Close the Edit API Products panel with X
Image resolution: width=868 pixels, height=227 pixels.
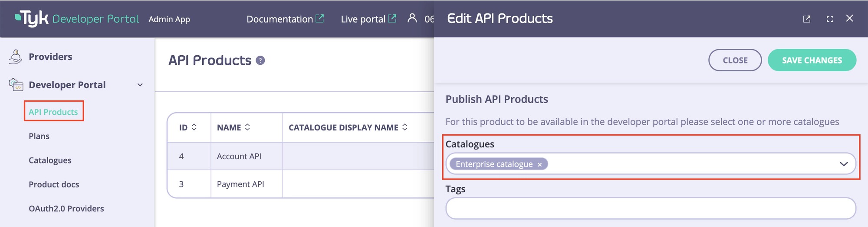click(850, 18)
